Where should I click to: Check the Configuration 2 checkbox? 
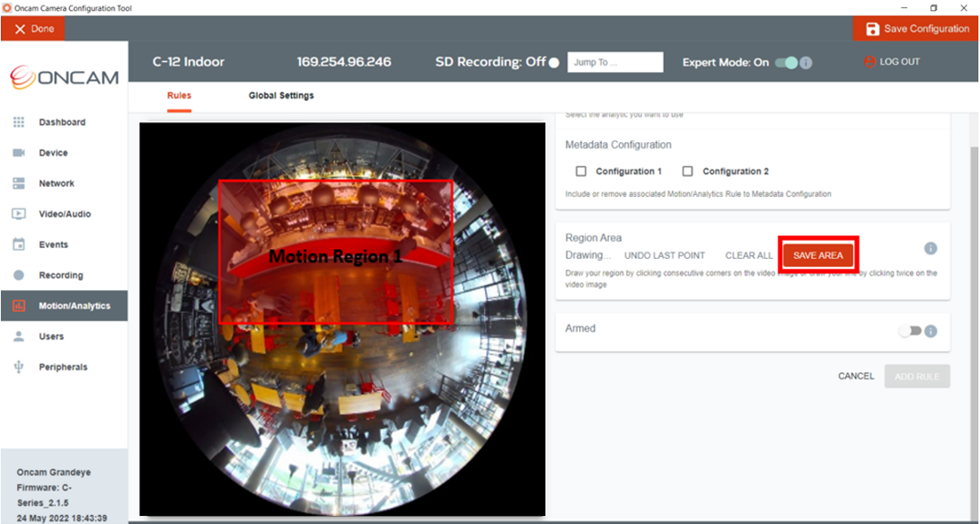pyautogui.click(x=688, y=171)
